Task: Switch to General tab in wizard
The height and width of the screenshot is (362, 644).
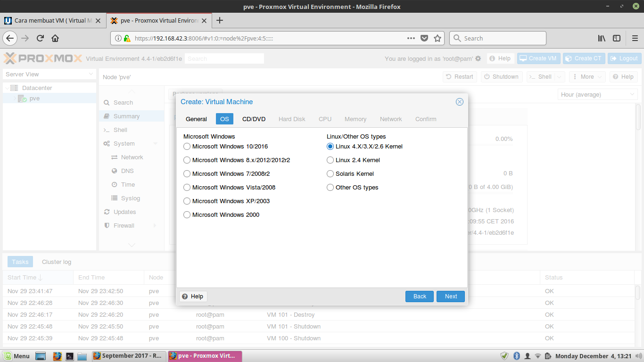Action: click(x=196, y=119)
